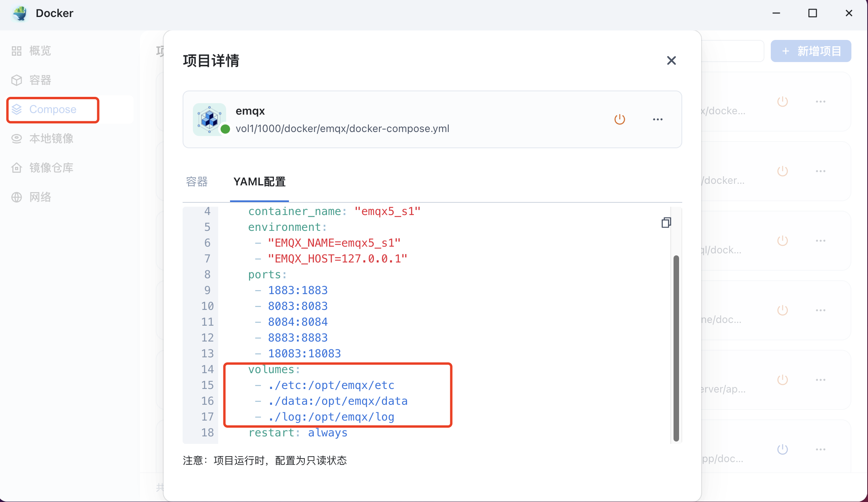This screenshot has width=868, height=502.
Task: Open more options of second listed project
Action: click(x=821, y=171)
